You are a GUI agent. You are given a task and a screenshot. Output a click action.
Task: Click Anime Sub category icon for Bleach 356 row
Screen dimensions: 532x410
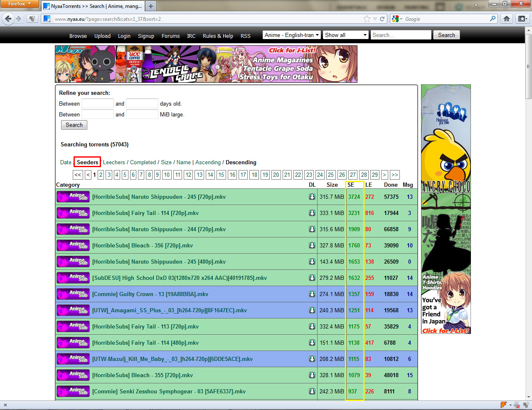point(73,245)
